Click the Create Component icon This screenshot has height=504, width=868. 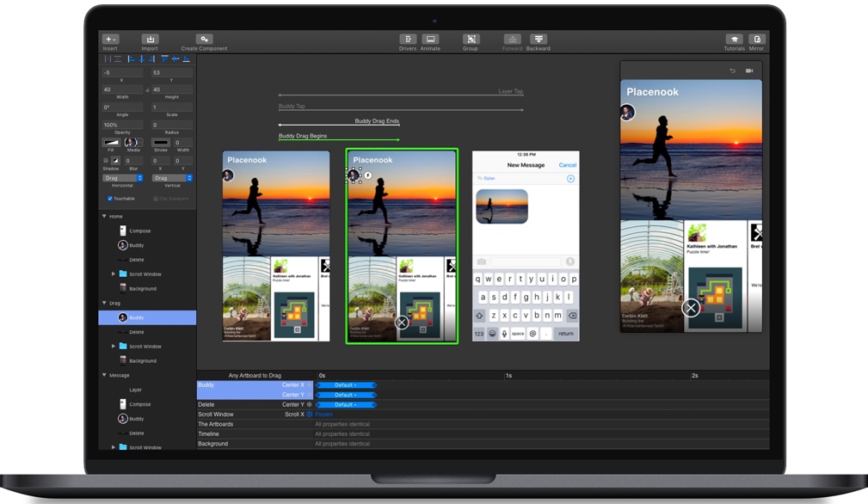pos(204,40)
